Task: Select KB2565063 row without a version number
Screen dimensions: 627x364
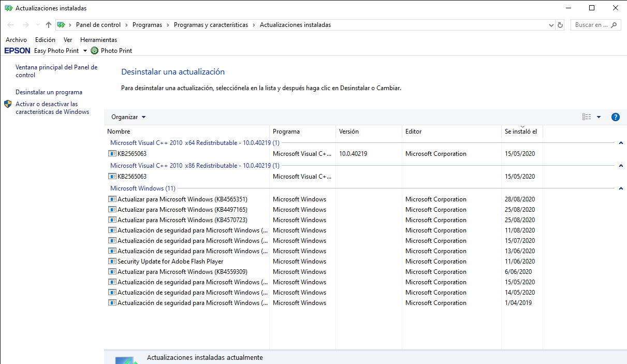Action: (x=325, y=177)
